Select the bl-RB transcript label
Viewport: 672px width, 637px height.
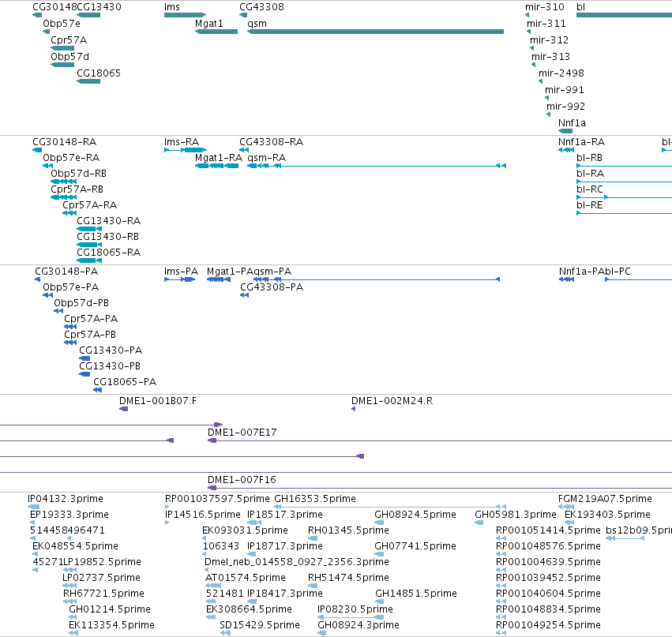click(x=589, y=158)
